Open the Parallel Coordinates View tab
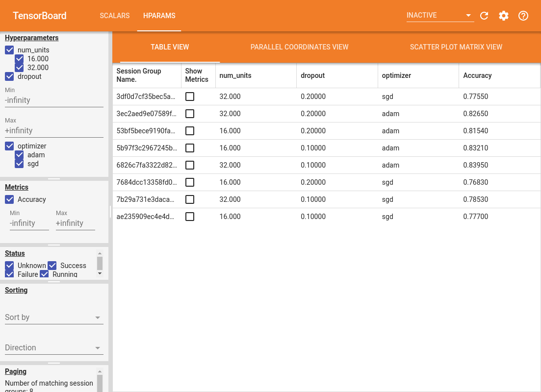The height and width of the screenshot is (392, 541). coord(299,47)
